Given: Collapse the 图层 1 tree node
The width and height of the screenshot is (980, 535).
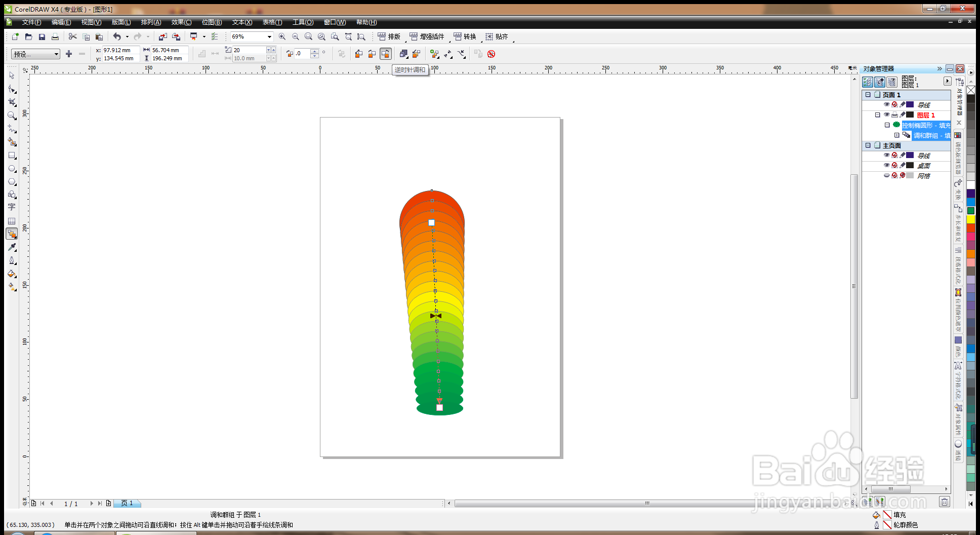Looking at the screenshot, I should point(878,115).
